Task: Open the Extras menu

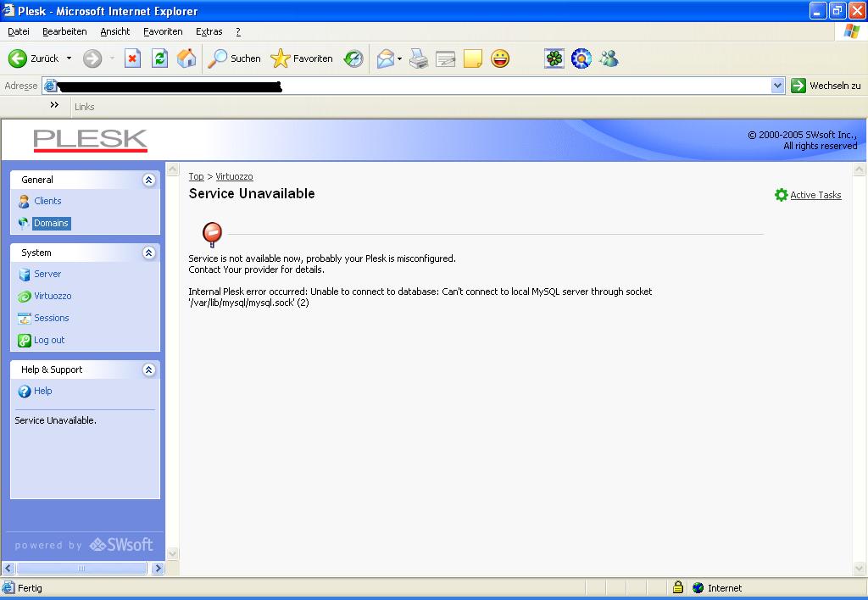Action: click(209, 31)
